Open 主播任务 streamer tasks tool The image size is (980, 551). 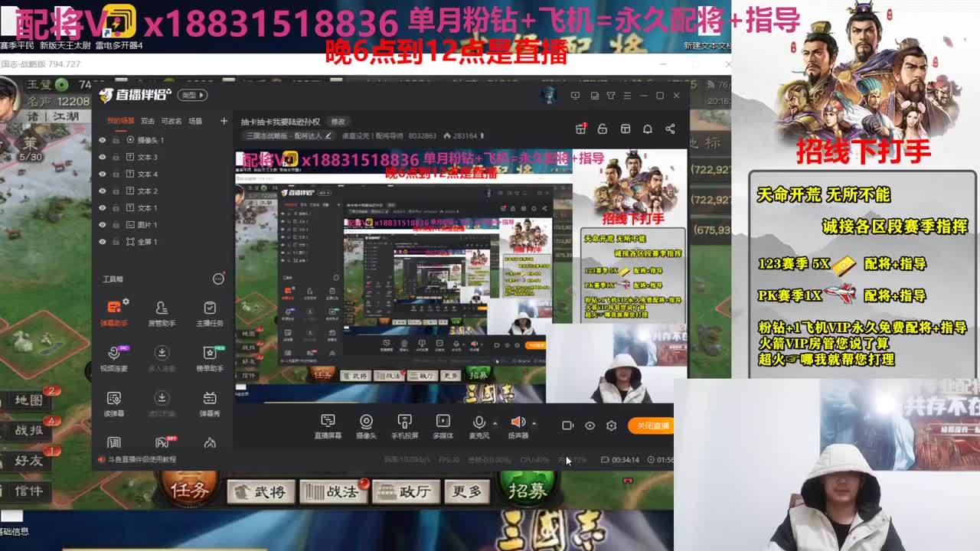coord(210,312)
